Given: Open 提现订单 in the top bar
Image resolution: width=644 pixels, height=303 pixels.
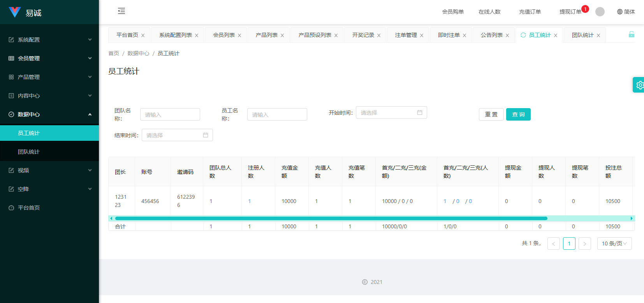Looking at the screenshot, I should [x=570, y=12].
